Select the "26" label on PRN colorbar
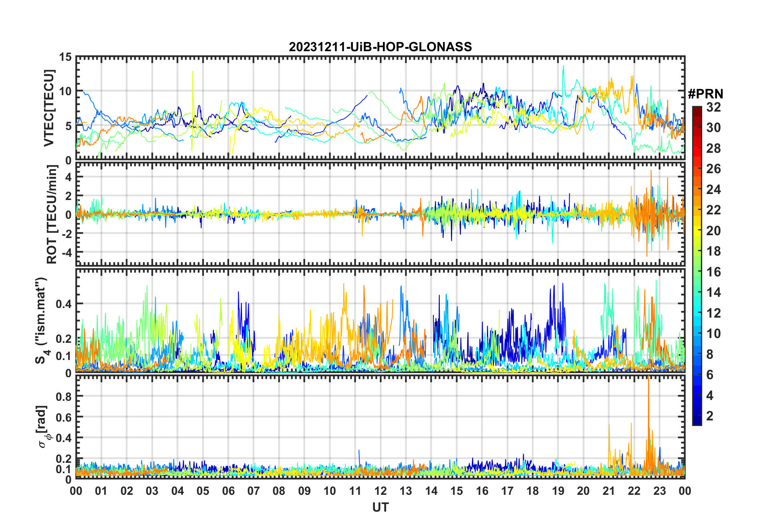Image resolution: width=761 pixels, height=532 pixels. pyautogui.click(x=713, y=169)
